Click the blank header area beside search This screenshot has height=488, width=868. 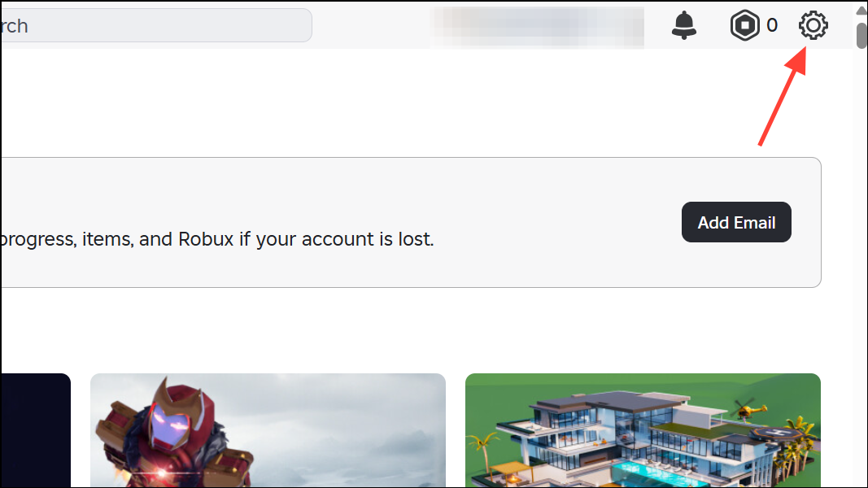click(371, 25)
